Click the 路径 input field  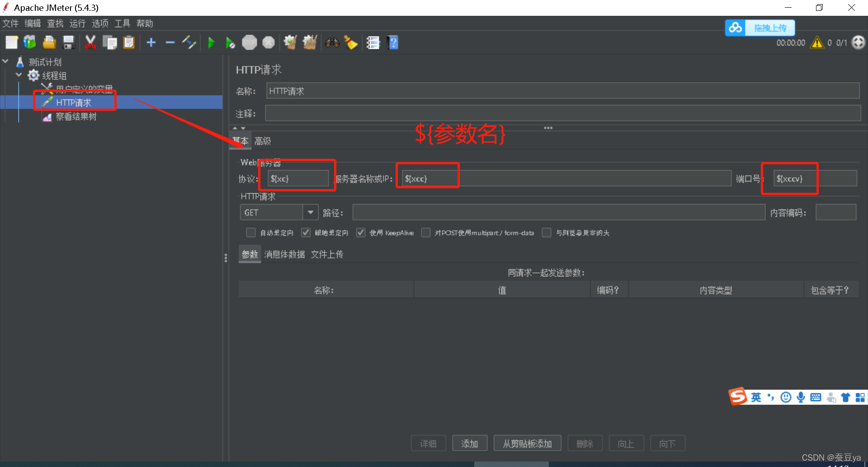[559, 212]
